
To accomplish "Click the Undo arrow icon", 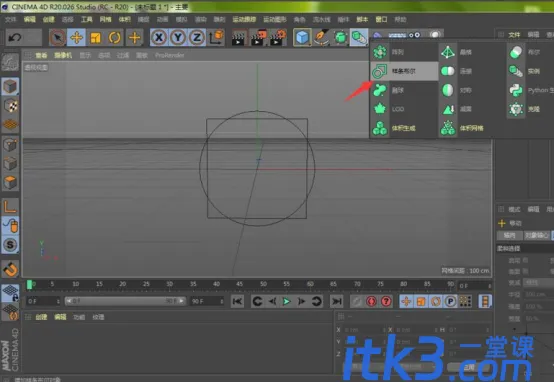I will (x=15, y=37).
